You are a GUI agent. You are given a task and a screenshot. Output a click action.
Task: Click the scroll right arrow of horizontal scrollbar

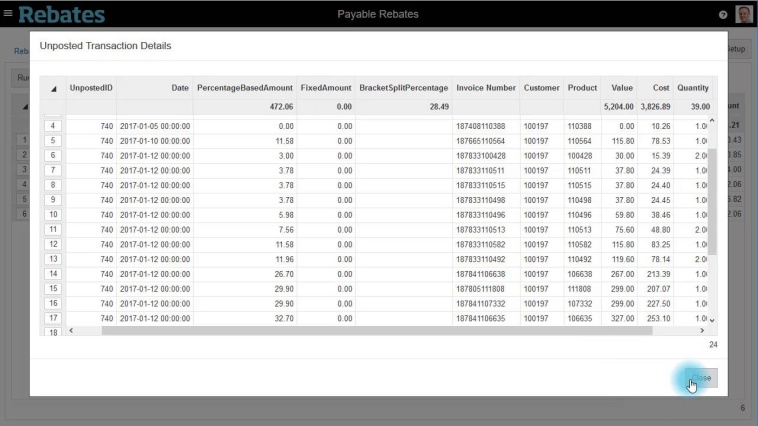[x=702, y=330]
